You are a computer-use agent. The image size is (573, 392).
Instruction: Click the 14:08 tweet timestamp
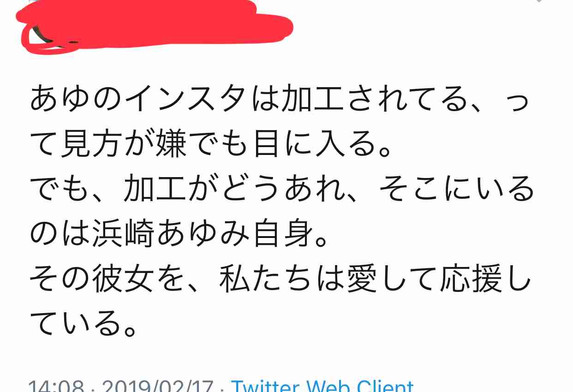tap(55, 386)
